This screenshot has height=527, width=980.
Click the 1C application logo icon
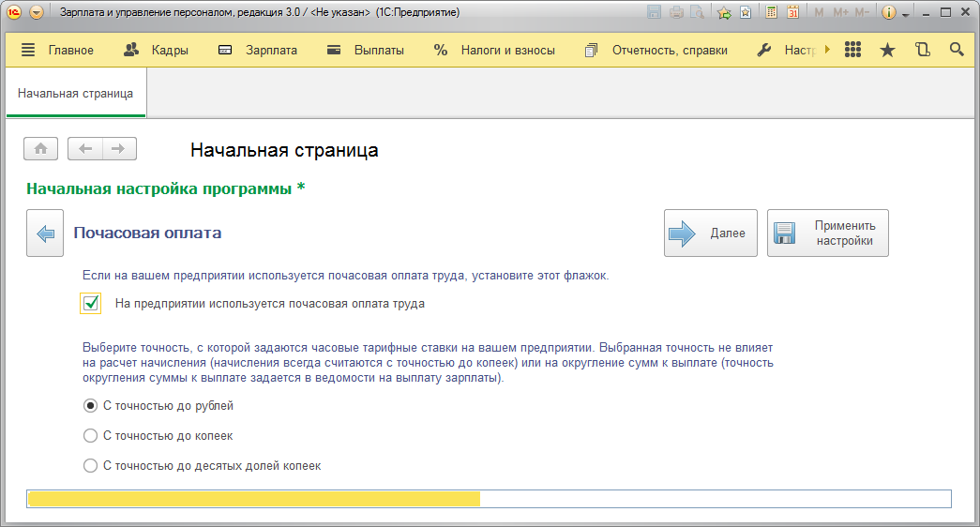(14, 12)
